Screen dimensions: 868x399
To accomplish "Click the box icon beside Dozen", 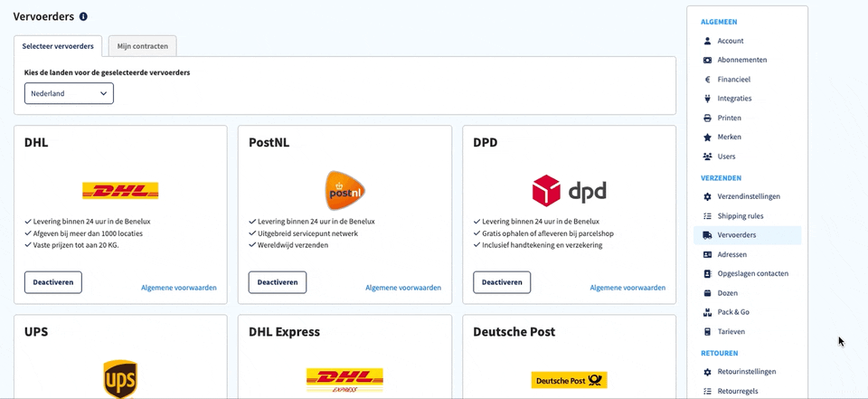I will [707, 293].
